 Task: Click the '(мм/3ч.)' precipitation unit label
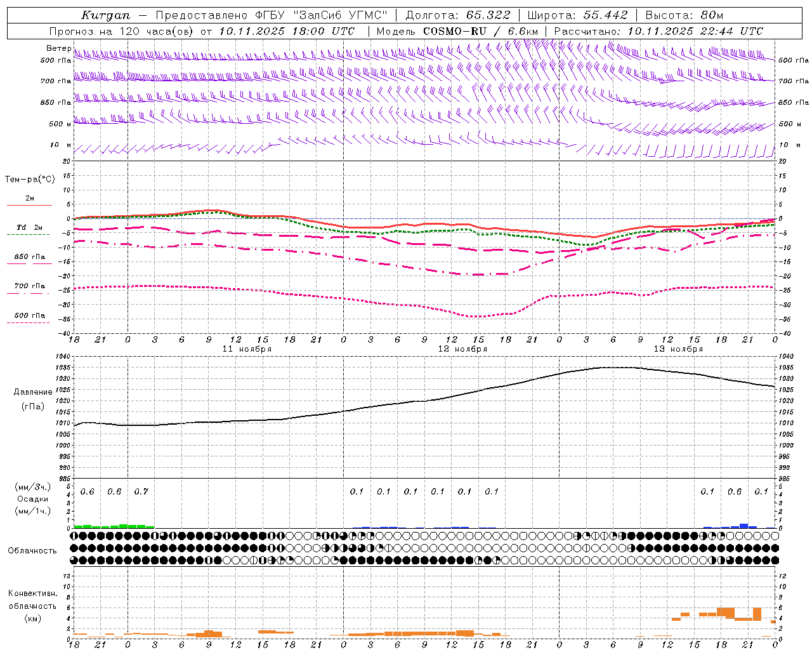coord(33,487)
